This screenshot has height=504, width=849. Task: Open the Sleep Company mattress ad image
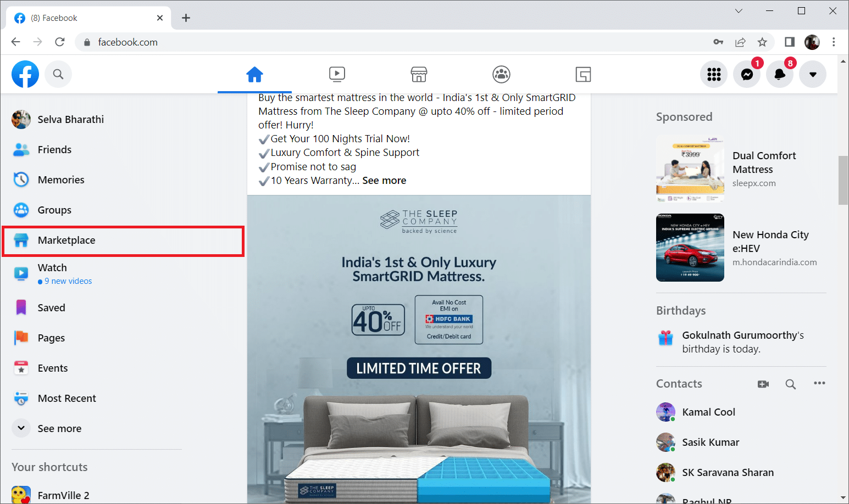[x=419, y=349]
